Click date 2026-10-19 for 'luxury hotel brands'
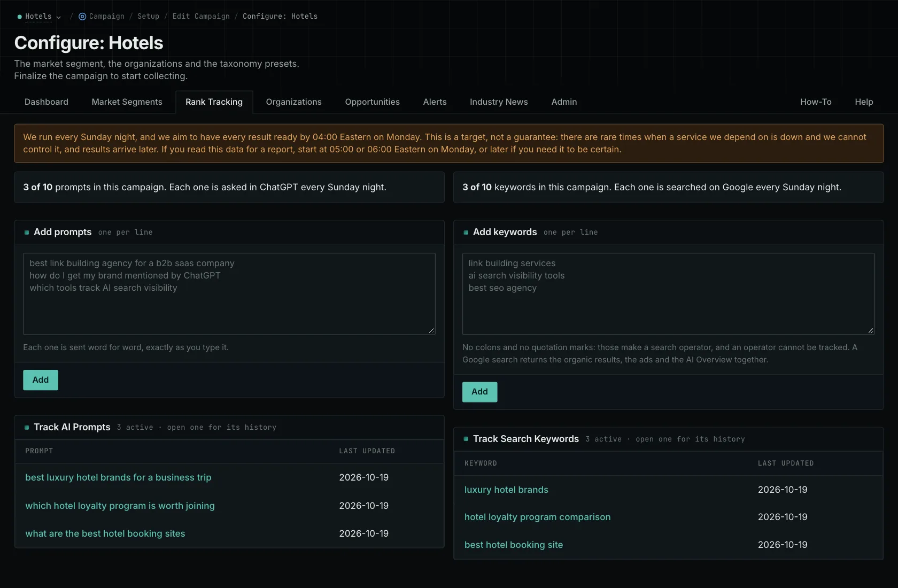This screenshot has height=588, width=898. tap(783, 490)
